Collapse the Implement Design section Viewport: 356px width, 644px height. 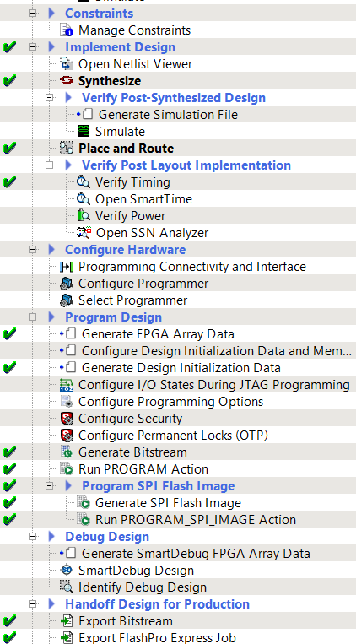(x=32, y=46)
